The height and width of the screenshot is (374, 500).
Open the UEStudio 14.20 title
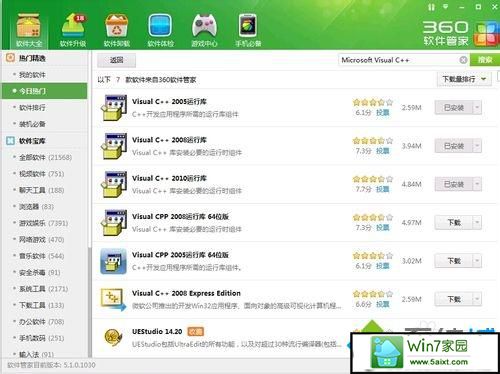[157, 331]
